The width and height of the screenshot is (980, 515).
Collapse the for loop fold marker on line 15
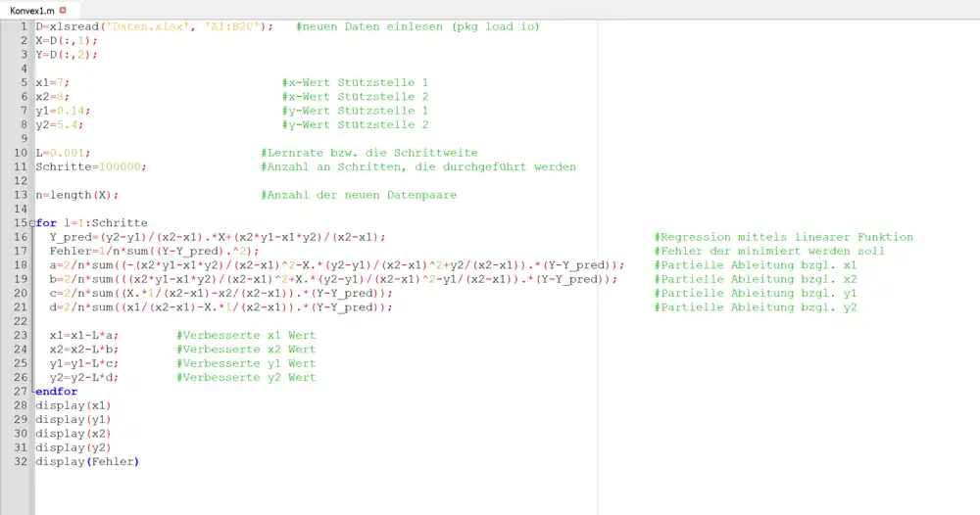(32, 223)
